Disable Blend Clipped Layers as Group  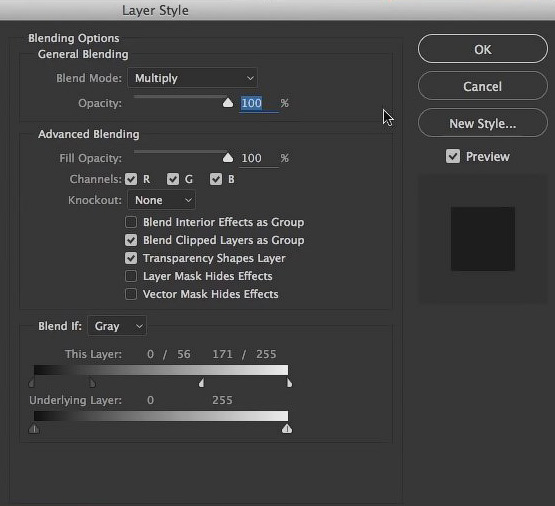131,240
